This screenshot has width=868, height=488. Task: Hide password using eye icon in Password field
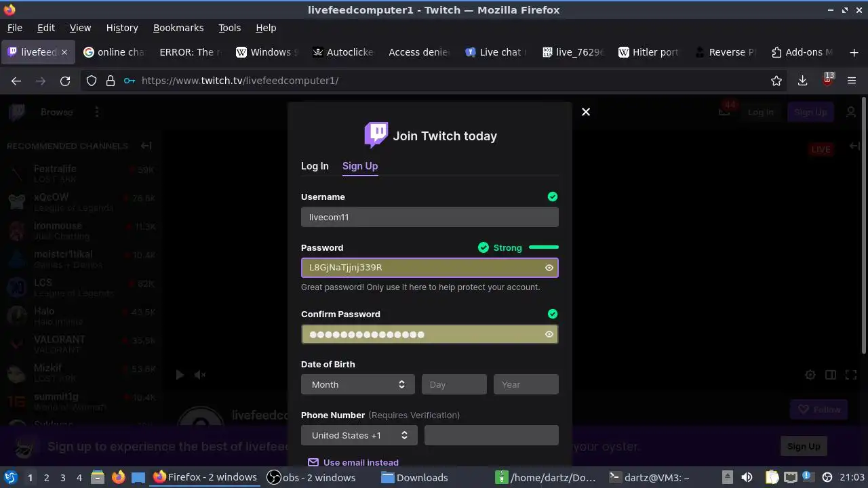549,268
